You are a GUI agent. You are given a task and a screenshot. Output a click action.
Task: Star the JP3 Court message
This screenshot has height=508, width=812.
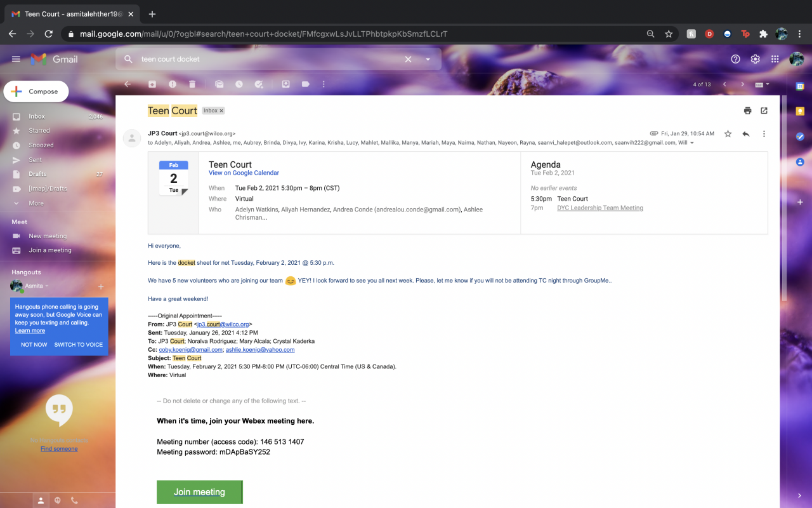(x=728, y=134)
